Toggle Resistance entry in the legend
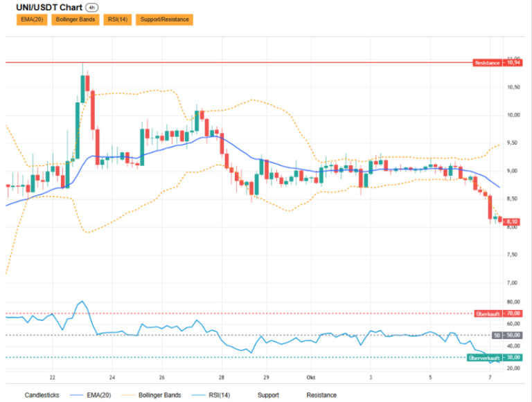Image resolution: width=532 pixels, height=402 pixels. coord(321,395)
